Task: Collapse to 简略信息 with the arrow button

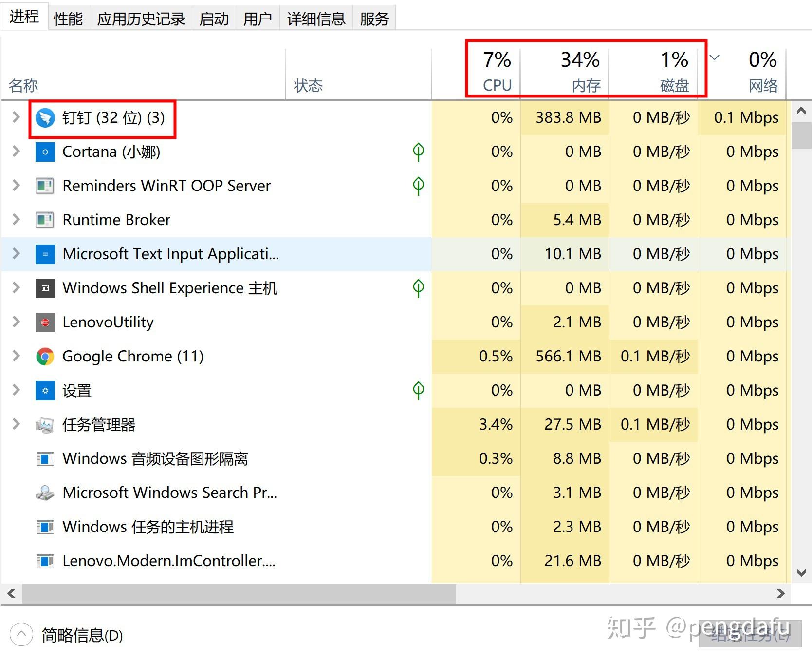Action: (x=21, y=635)
